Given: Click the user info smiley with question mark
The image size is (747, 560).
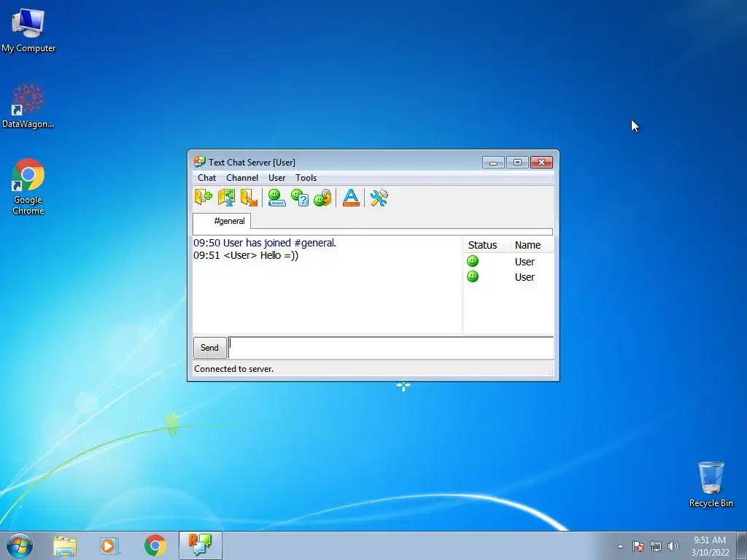Looking at the screenshot, I should pyautogui.click(x=300, y=197).
